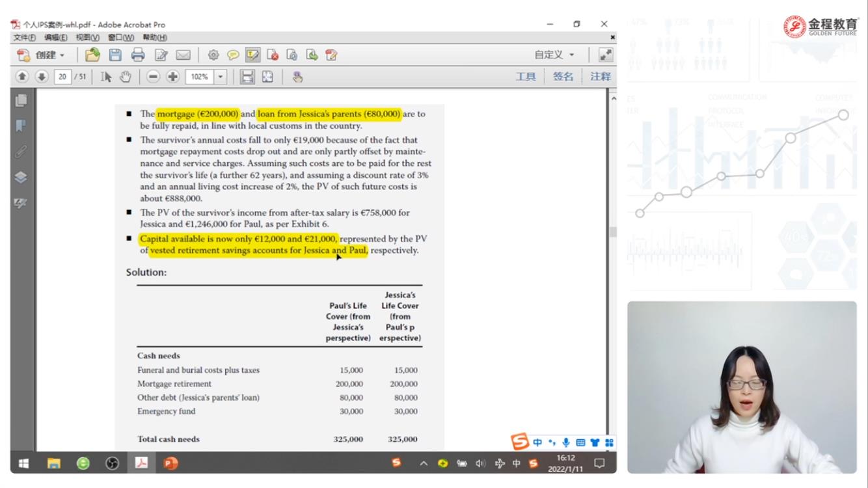Click the toolbar page icon with red badge
The width and height of the screenshot is (868, 488).
point(273,55)
